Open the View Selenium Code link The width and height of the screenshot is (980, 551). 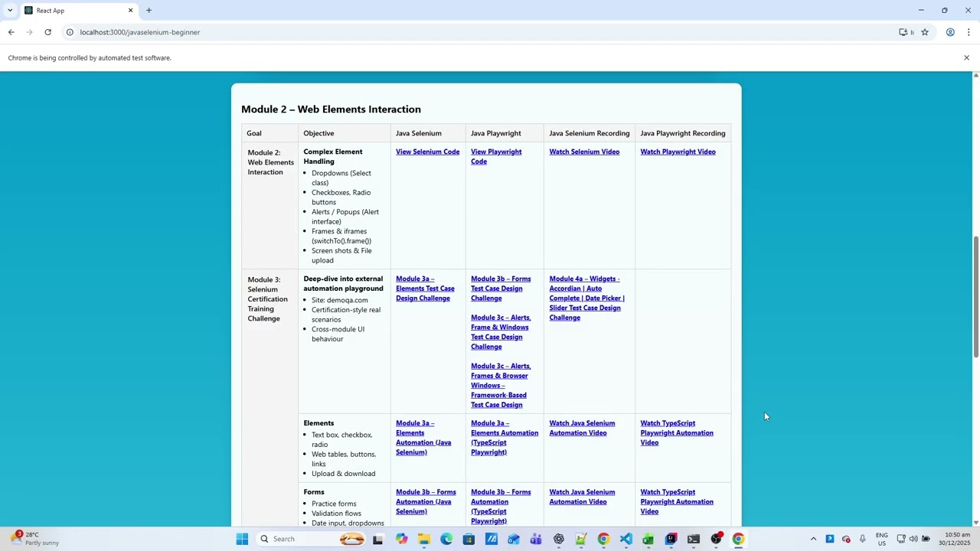[x=427, y=152]
